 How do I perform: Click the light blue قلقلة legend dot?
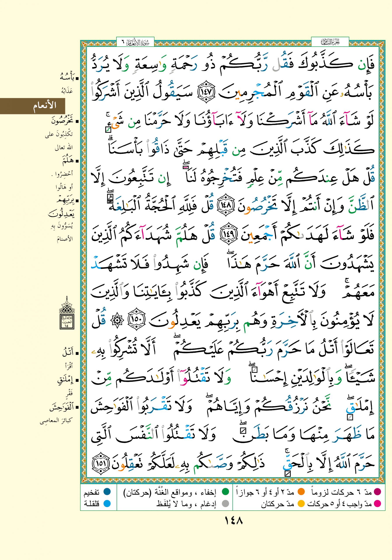[107, 503]
